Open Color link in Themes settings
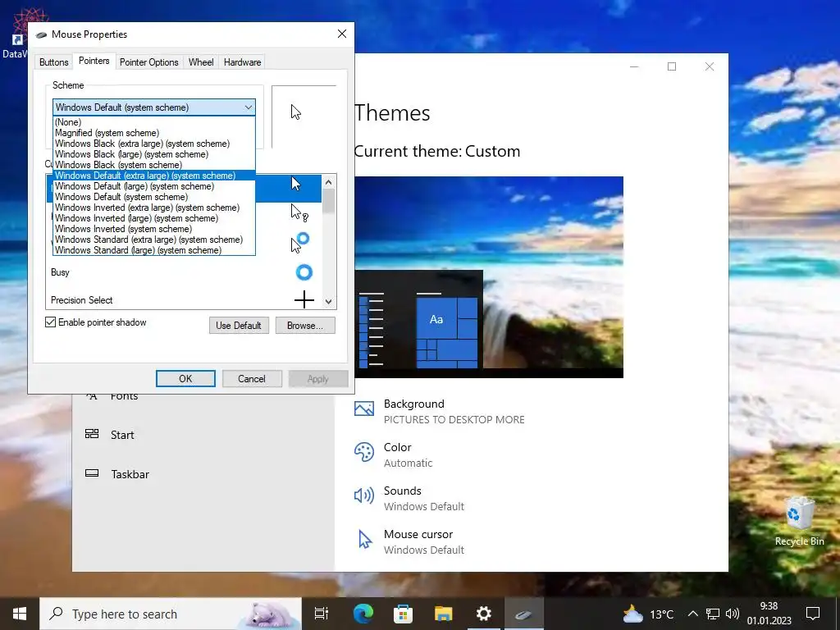Image resolution: width=840 pixels, height=630 pixels. [x=398, y=447]
